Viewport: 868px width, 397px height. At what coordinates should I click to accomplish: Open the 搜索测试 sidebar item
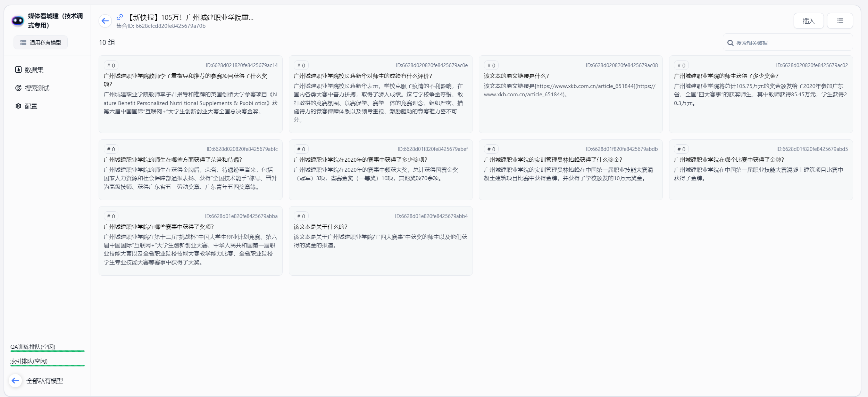click(36, 88)
